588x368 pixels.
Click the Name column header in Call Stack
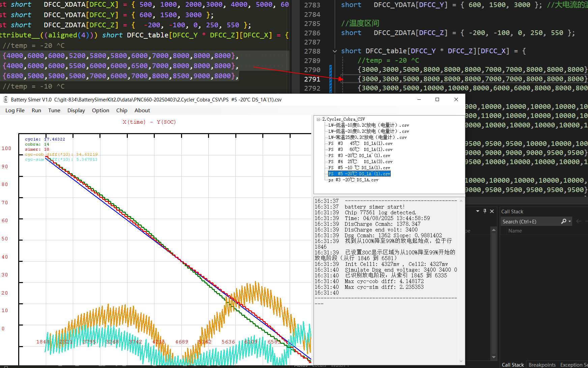coord(515,231)
